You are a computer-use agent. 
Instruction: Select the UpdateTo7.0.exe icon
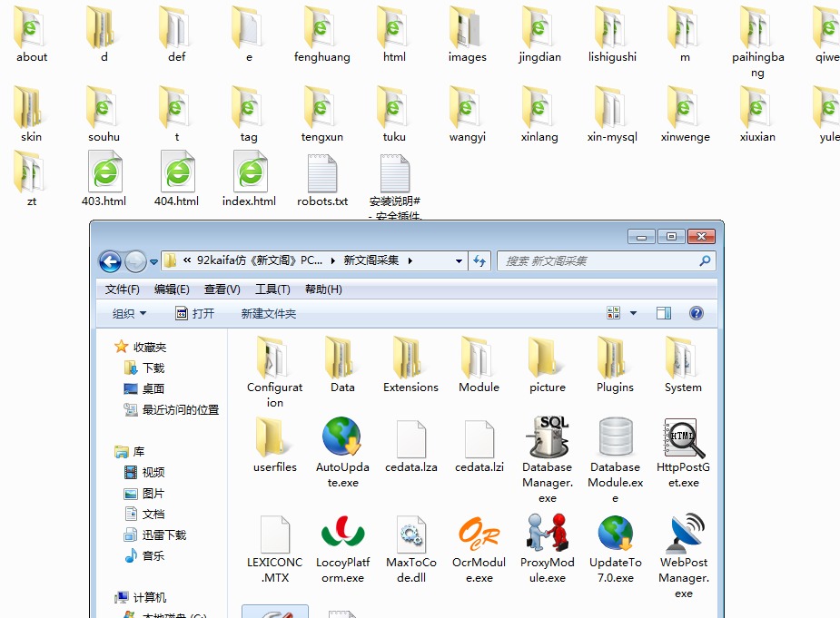pyautogui.click(x=615, y=534)
